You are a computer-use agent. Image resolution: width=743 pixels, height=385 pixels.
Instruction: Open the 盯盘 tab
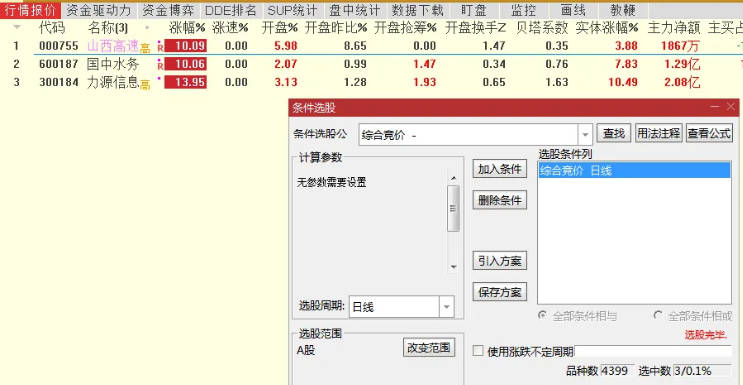coord(474,10)
